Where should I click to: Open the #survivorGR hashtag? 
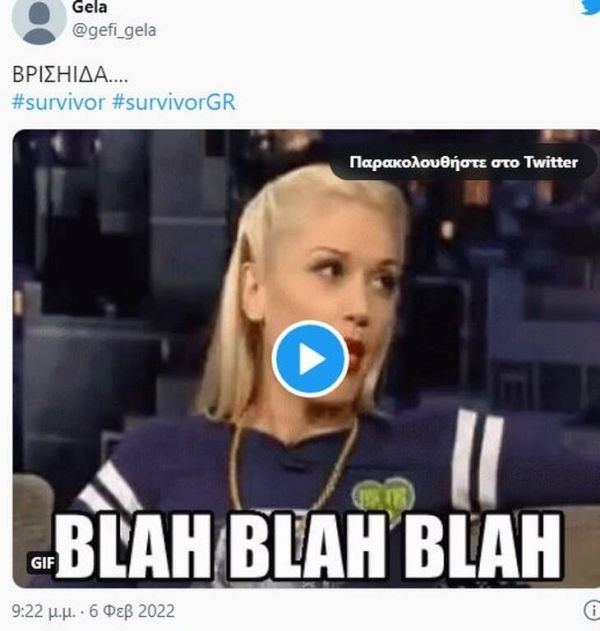pyautogui.click(x=174, y=102)
